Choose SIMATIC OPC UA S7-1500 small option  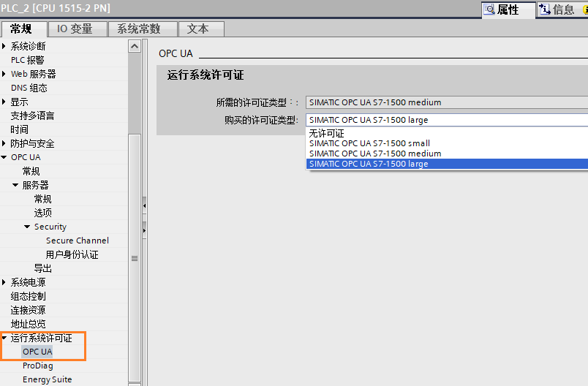pos(447,143)
